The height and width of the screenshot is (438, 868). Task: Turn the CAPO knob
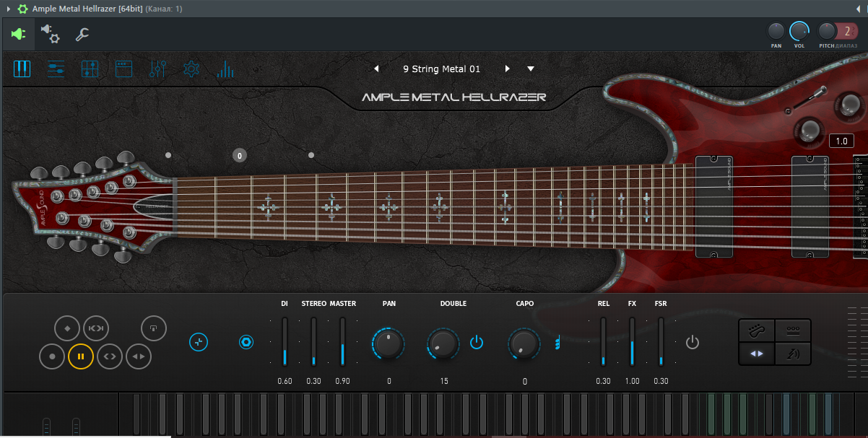(x=524, y=343)
